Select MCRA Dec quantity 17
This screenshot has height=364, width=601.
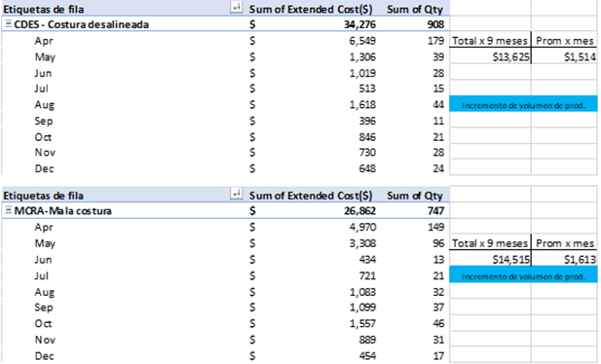pyautogui.click(x=438, y=356)
